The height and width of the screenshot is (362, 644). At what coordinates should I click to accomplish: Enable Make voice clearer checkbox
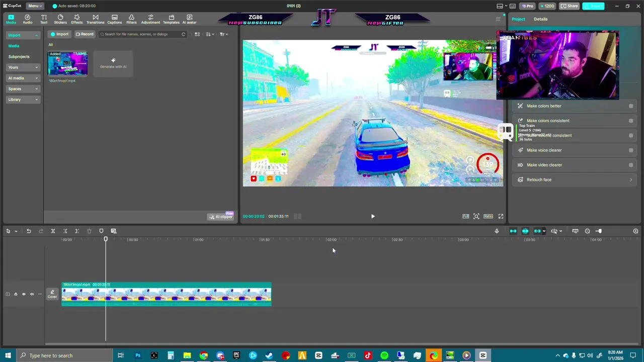click(x=631, y=150)
